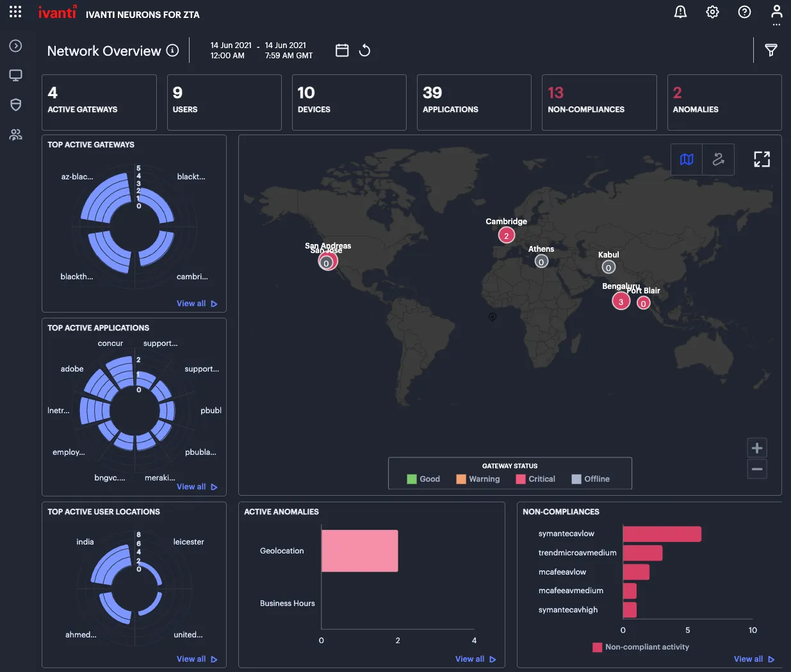Open the monitor insights sidebar icon
The image size is (791, 672).
(16, 76)
